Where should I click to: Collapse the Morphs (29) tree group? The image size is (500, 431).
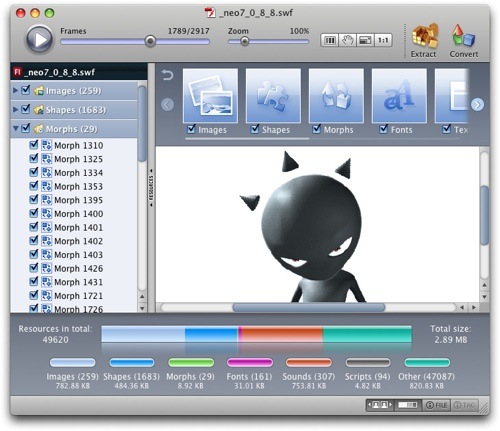point(15,128)
